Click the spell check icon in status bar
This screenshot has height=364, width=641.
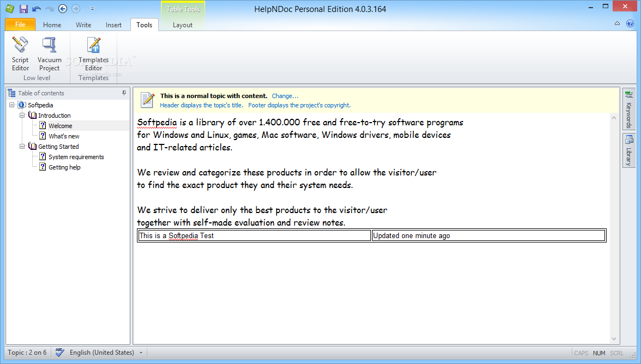pyautogui.click(x=59, y=353)
